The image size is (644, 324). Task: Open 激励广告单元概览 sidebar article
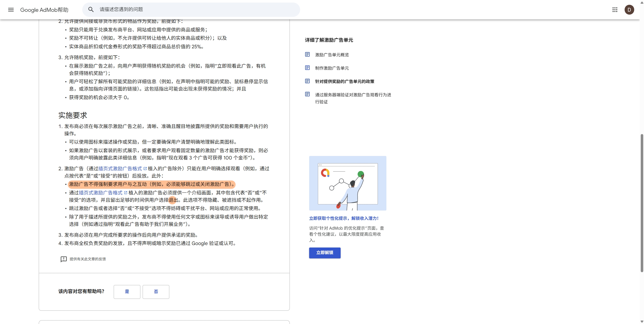[332, 55]
